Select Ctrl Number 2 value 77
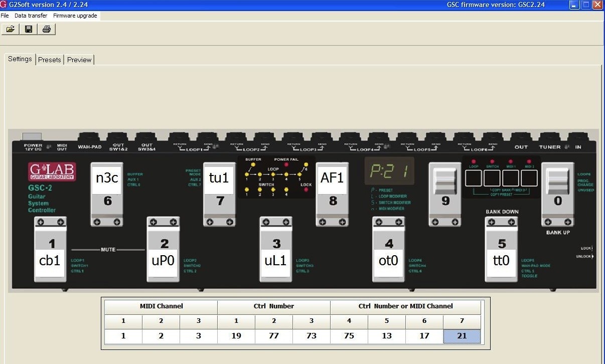605x364 pixels. pyautogui.click(x=274, y=336)
